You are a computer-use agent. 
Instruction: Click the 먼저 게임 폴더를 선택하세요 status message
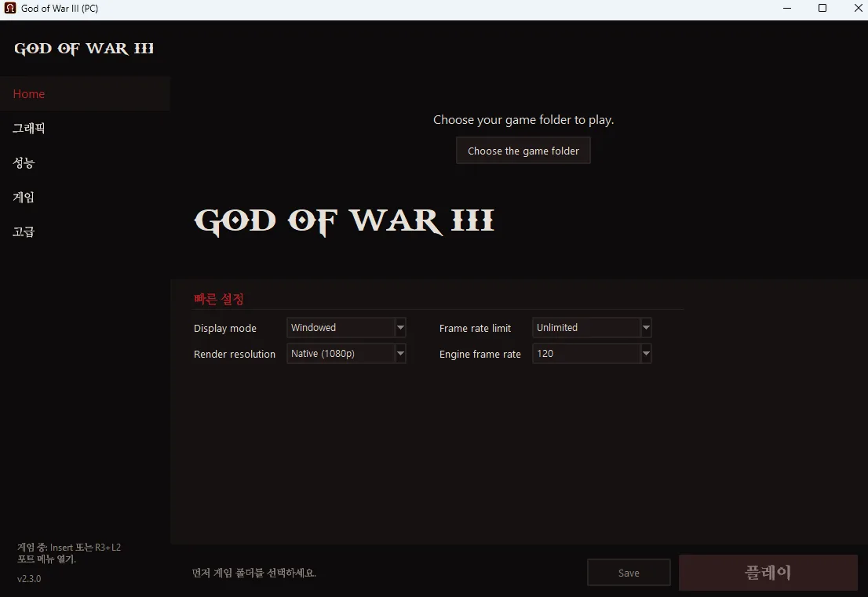coord(254,573)
